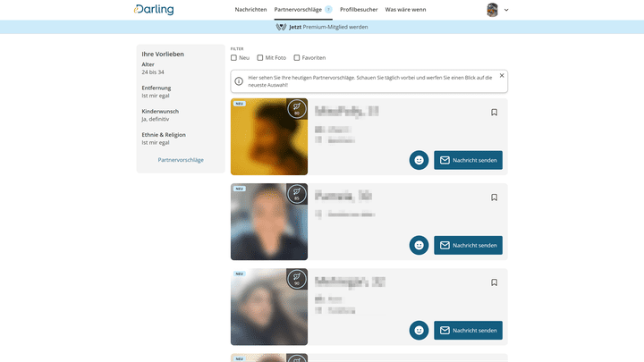Bookmark the third partner suggestion

[494, 282]
